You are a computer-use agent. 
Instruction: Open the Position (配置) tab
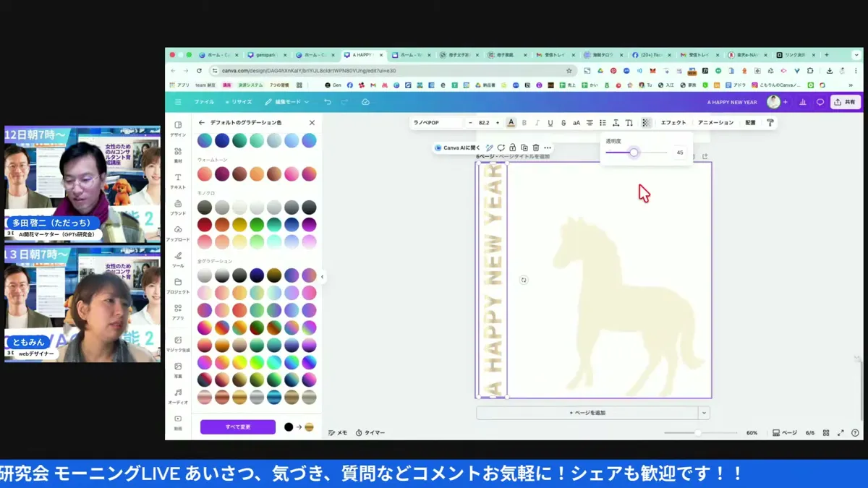(750, 123)
